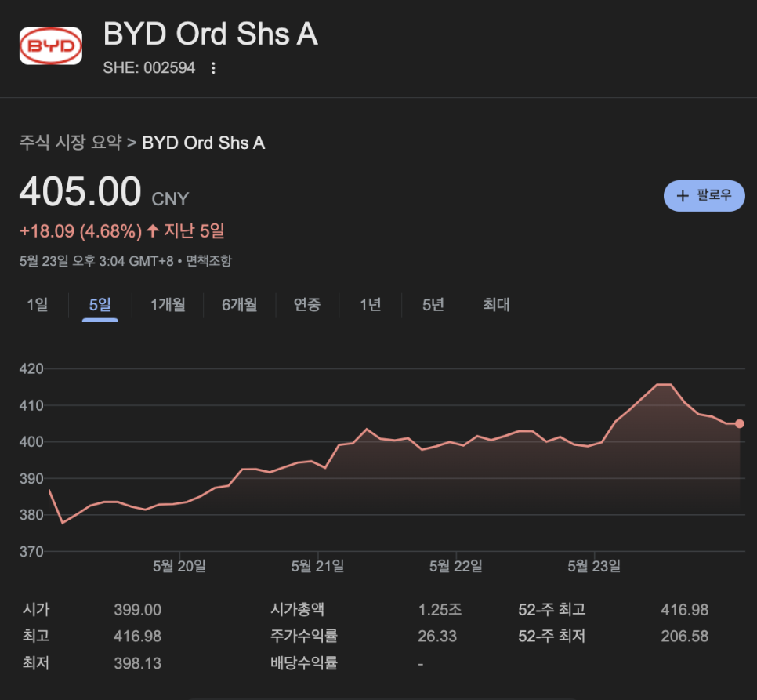The height and width of the screenshot is (700, 757).
Task: Click the 주가수익률 value 26.33
Action: [x=437, y=637]
